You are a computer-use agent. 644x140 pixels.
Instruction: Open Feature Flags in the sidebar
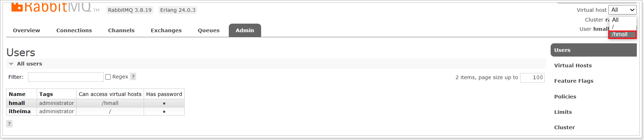pyautogui.click(x=574, y=81)
